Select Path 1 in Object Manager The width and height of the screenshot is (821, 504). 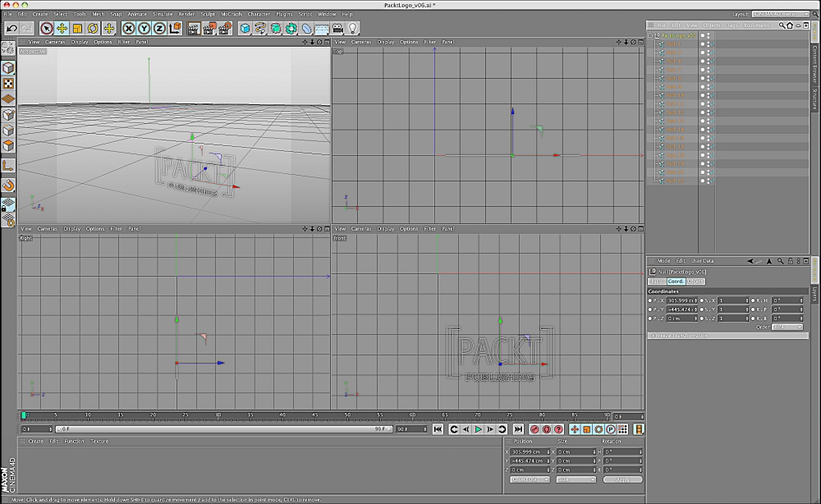674,44
